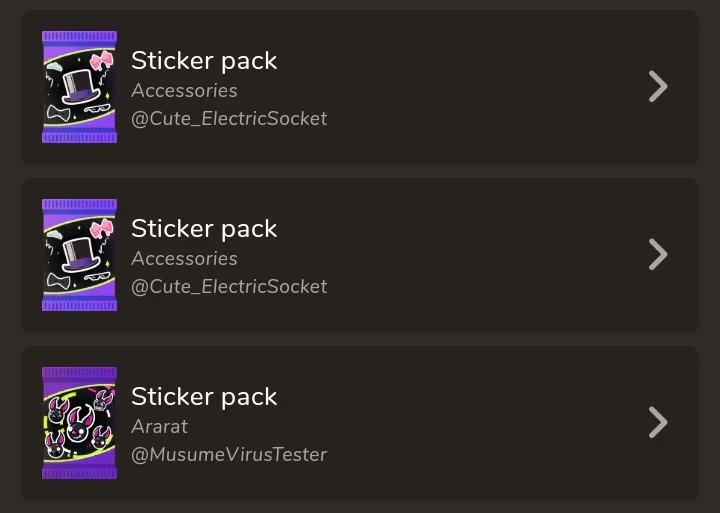
Task: Click the second Accessories pack wrapper icon
Action: click(x=79, y=255)
